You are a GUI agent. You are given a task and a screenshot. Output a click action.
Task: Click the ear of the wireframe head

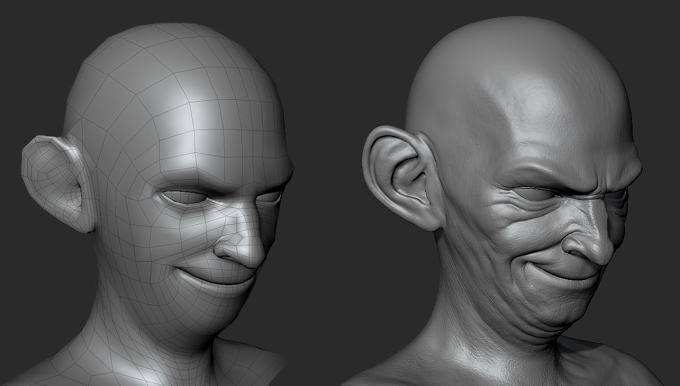[x=57, y=183]
